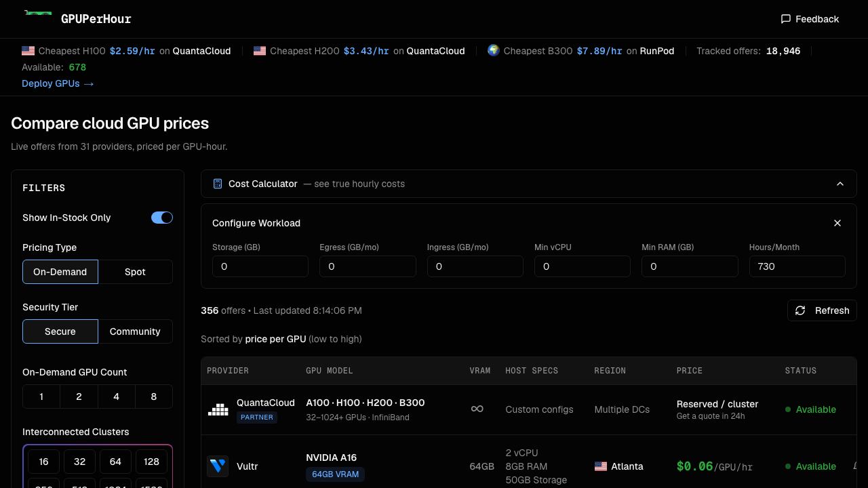This screenshot has width=868, height=488.
Task: Close the Configure Workload panel
Action: [x=837, y=223]
